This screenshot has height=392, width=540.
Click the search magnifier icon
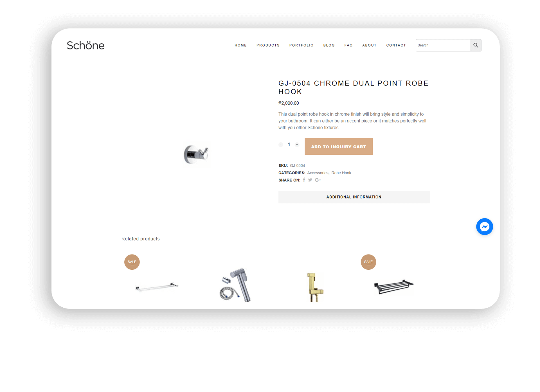click(x=476, y=45)
